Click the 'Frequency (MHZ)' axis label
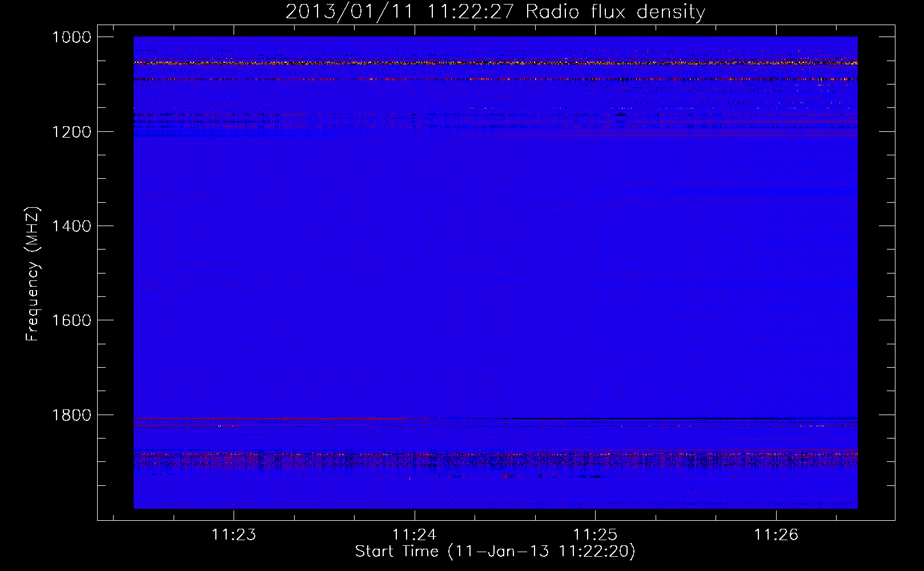 (33, 275)
